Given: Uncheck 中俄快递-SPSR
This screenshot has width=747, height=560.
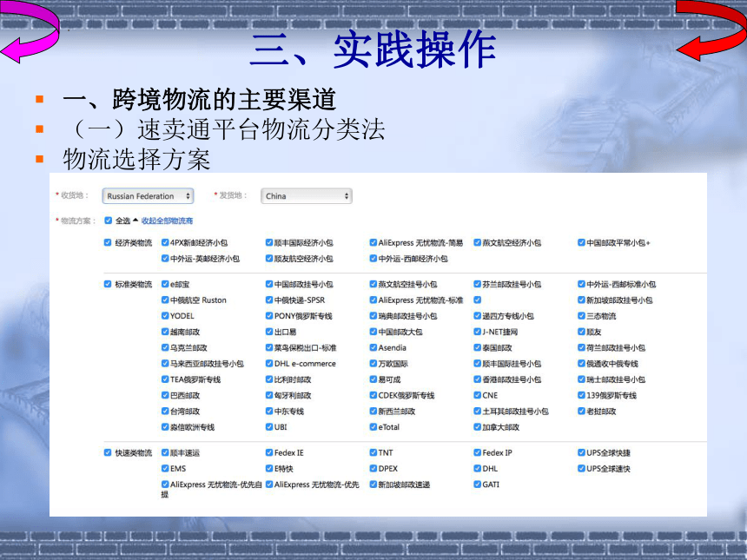Looking at the screenshot, I should coord(269,300).
